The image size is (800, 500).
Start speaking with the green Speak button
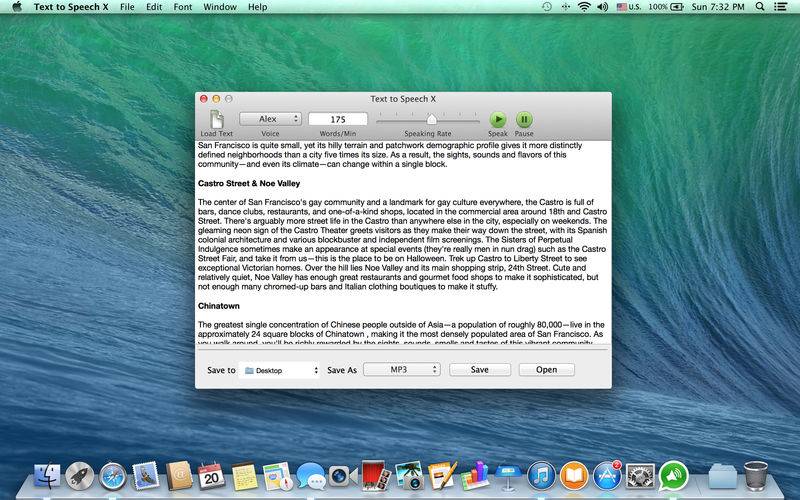click(498, 119)
